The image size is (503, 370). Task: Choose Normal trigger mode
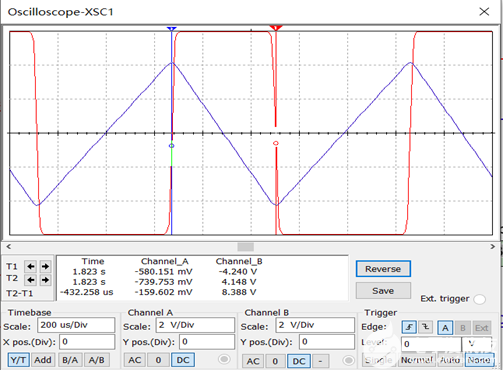tap(416, 360)
